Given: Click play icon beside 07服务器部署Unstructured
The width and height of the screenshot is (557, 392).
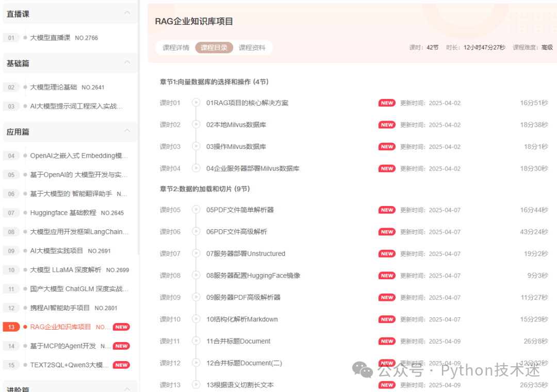Looking at the screenshot, I should point(196,253).
